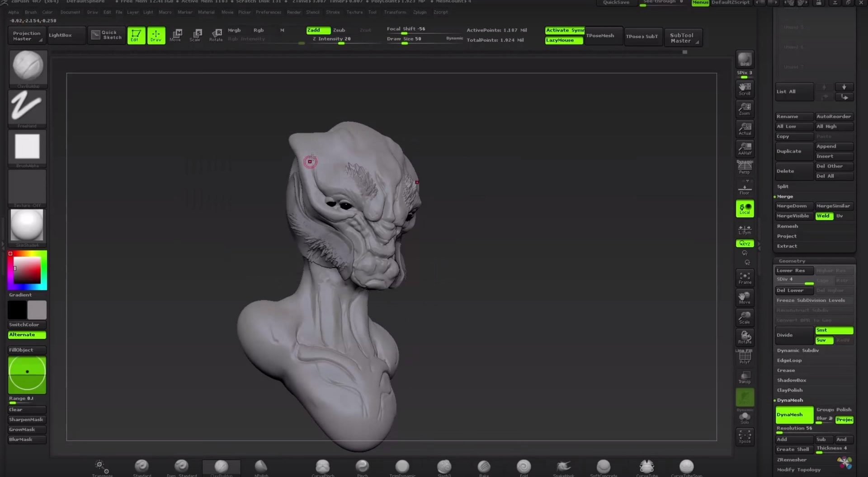
Task: Click the Projection Master button
Action: coord(26,36)
